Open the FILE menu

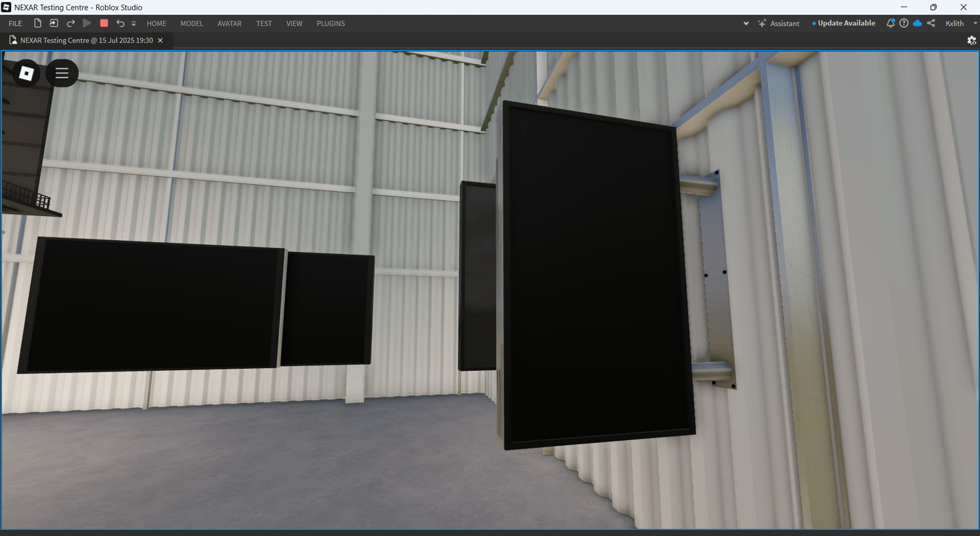point(15,24)
